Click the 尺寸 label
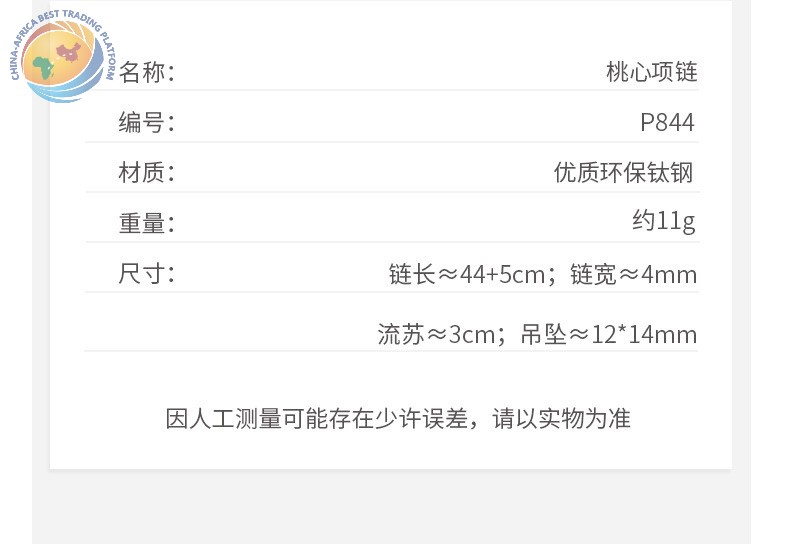 tap(146, 274)
